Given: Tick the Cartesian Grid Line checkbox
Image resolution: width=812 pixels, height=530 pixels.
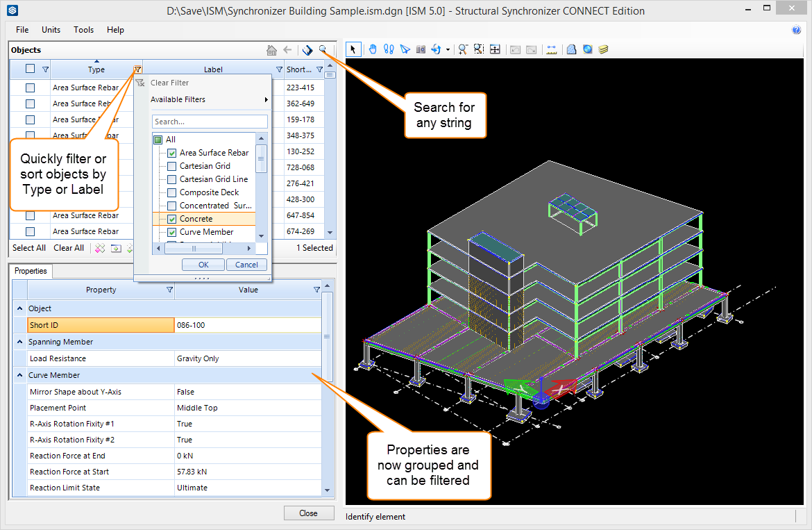Looking at the screenshot, I should (172, 179).
